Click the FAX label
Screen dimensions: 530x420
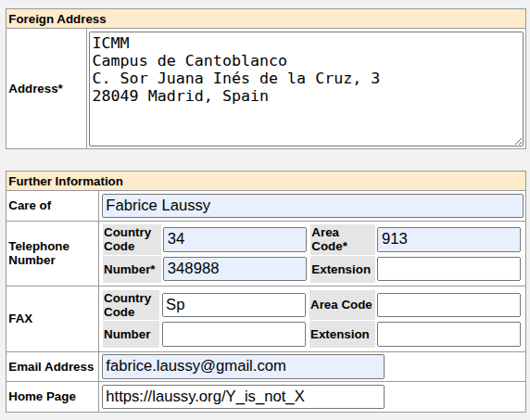(20, 319)
